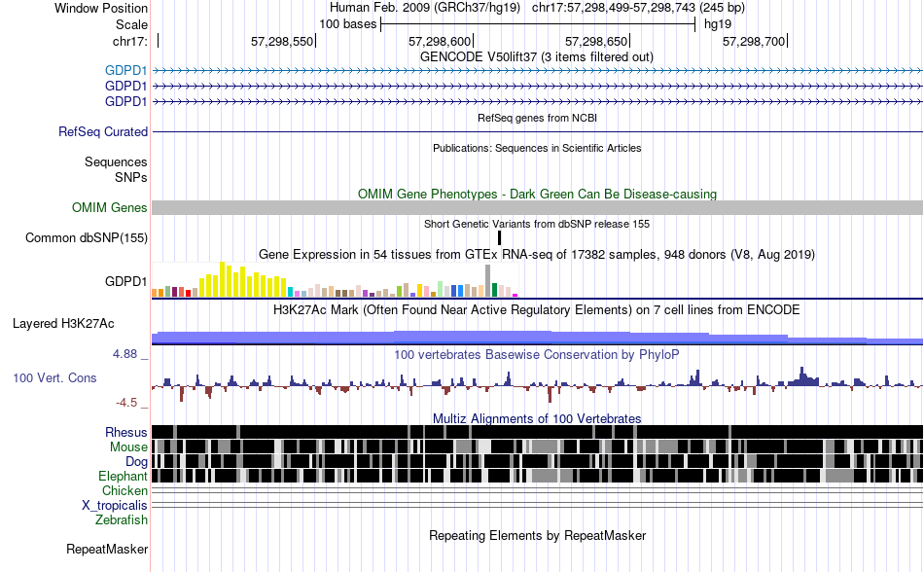Open the OMIM Gene Phenotypes track title
Viewport: 924px width, 572px height.
[x=537, y=194]
